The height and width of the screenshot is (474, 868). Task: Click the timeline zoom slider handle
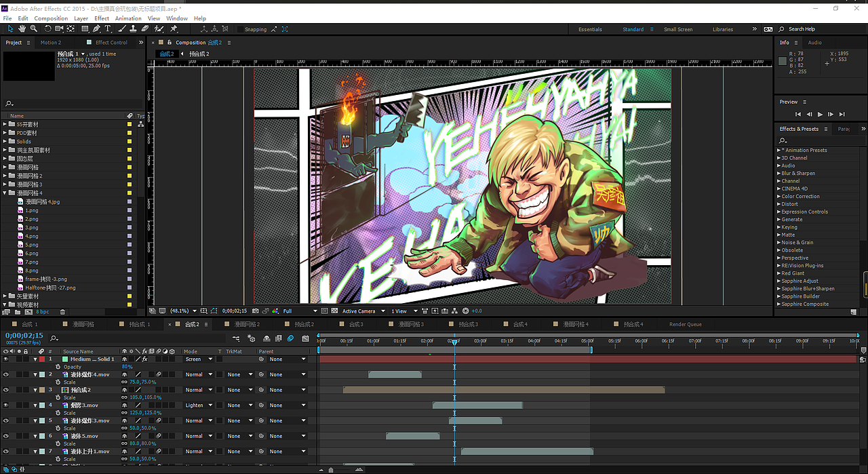tap(331, 469)
